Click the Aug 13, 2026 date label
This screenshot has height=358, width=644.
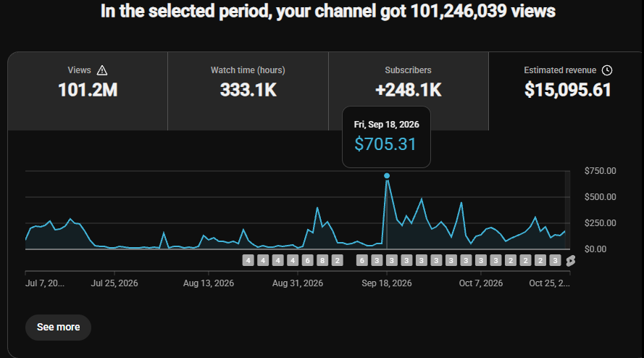click(208, 283)
